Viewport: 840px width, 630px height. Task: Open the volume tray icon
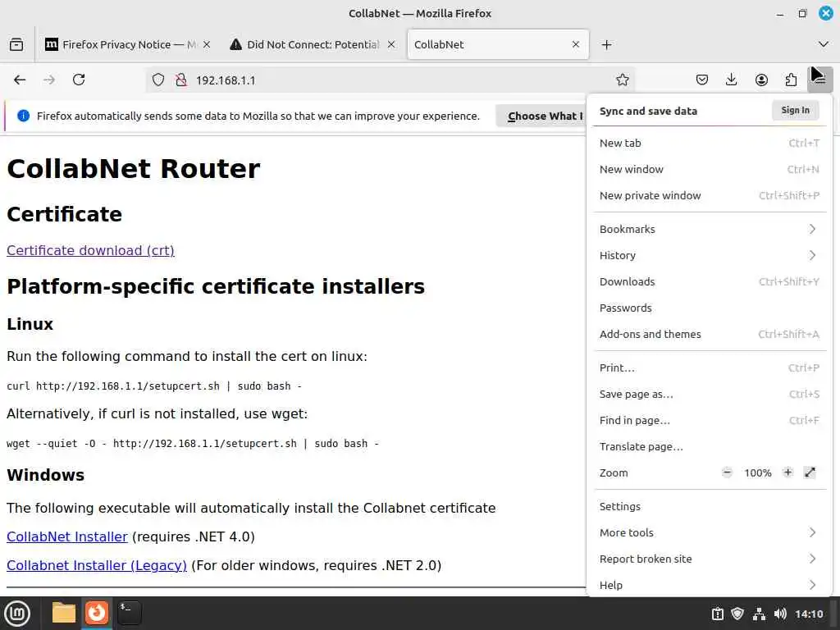coord(780,614)
